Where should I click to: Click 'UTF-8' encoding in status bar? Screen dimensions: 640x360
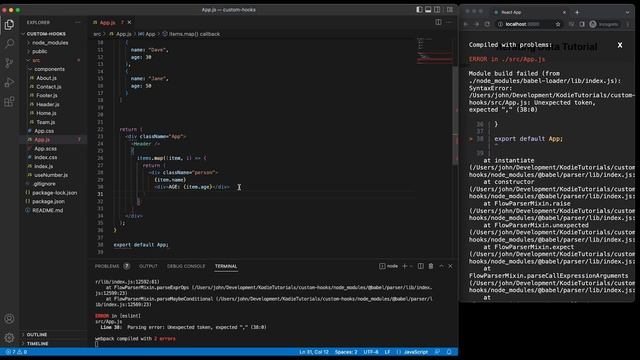click(x=371, y=352)
